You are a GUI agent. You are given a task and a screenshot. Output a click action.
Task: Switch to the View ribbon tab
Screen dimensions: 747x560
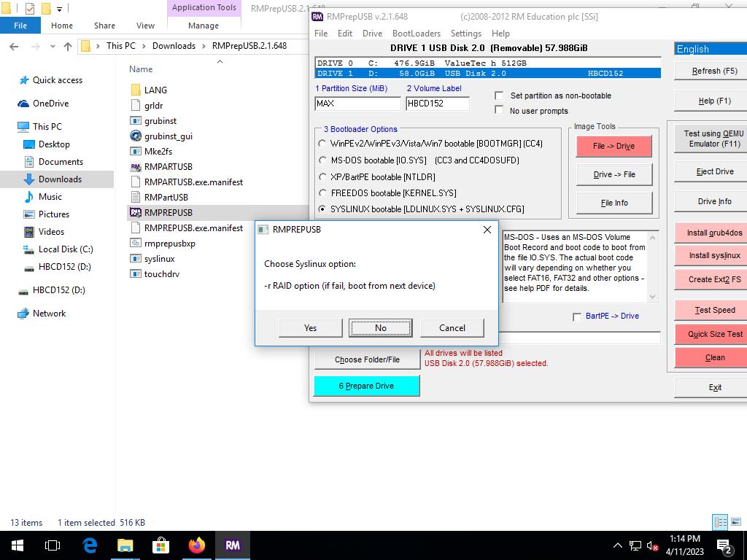click(145, 26)
